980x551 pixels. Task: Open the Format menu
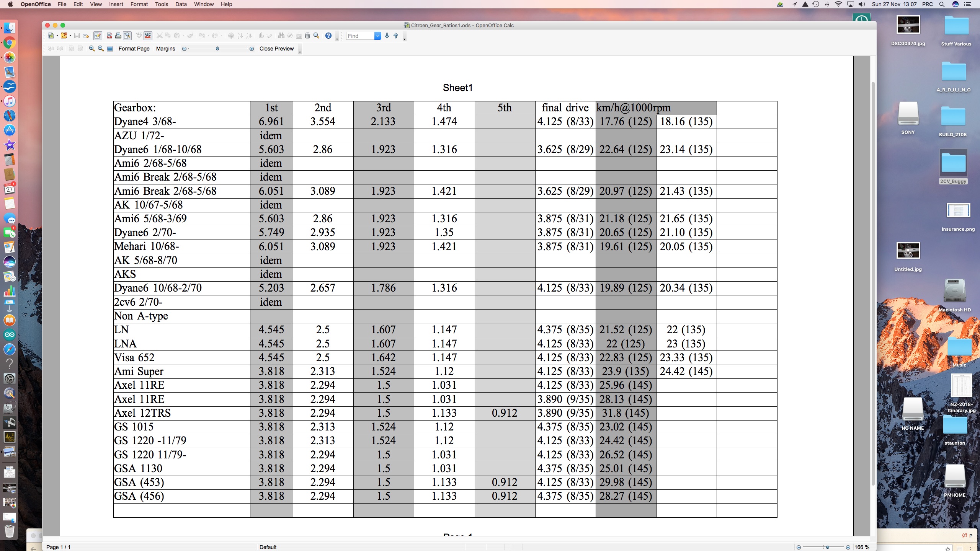point(139,4)
